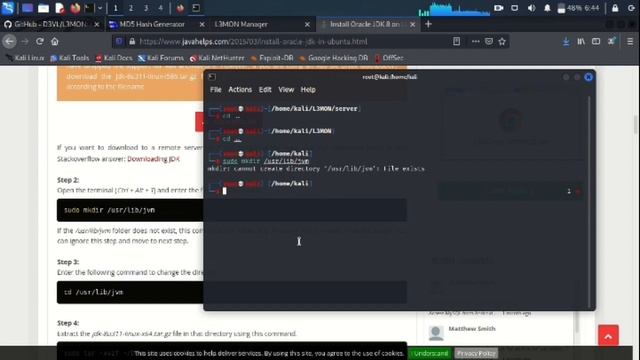640x360 pixels.
Task: Close the Install Oracle JDK 8 tab
Action: click(x=413, y=24)
